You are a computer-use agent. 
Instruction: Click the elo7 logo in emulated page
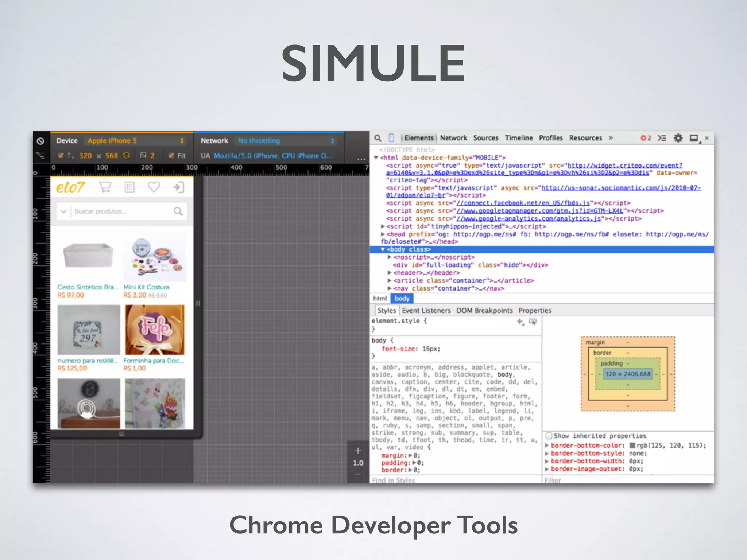coord(70,187)
